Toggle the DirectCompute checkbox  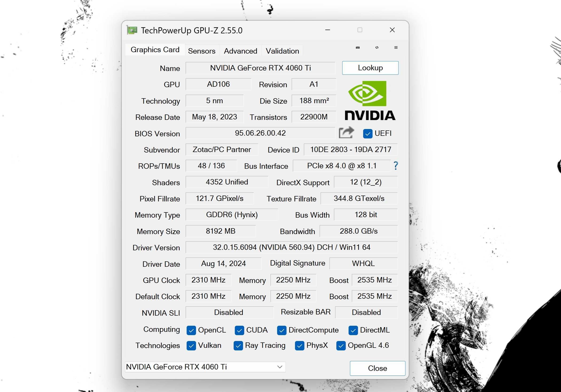[282, 330]
